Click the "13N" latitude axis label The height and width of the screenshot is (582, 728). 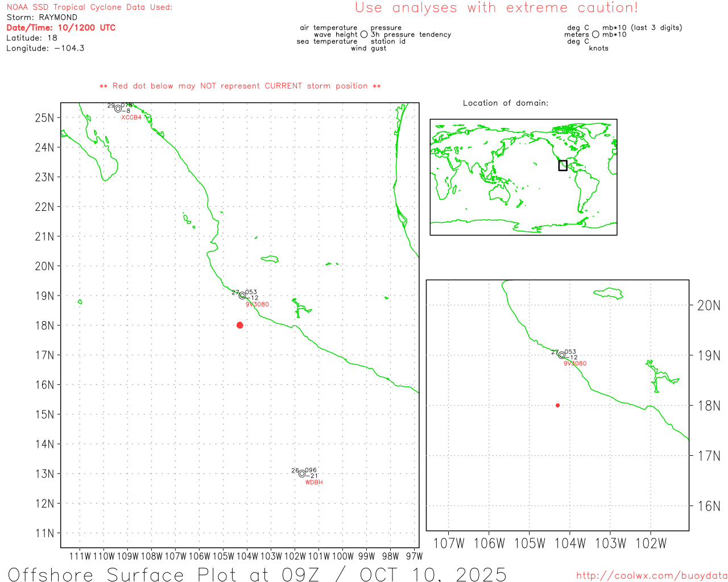tap(44, 474)
